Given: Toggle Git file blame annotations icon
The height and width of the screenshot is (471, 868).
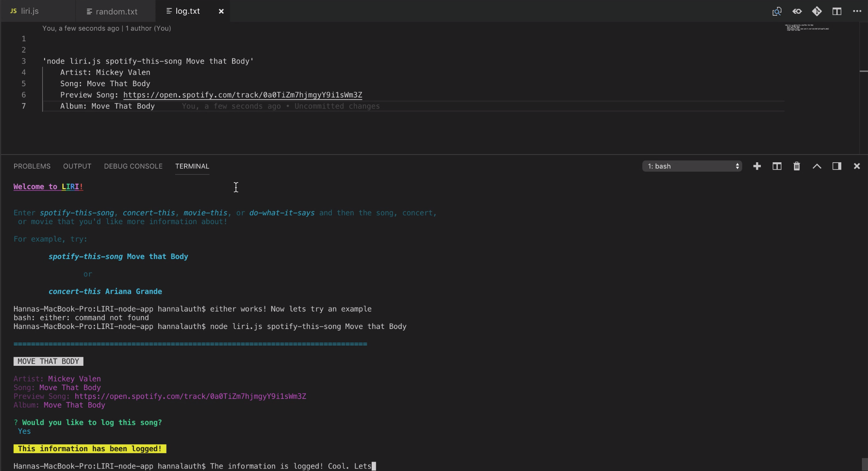Looking at the screenshot, I should pyautogui.click(x=817, y=11).
